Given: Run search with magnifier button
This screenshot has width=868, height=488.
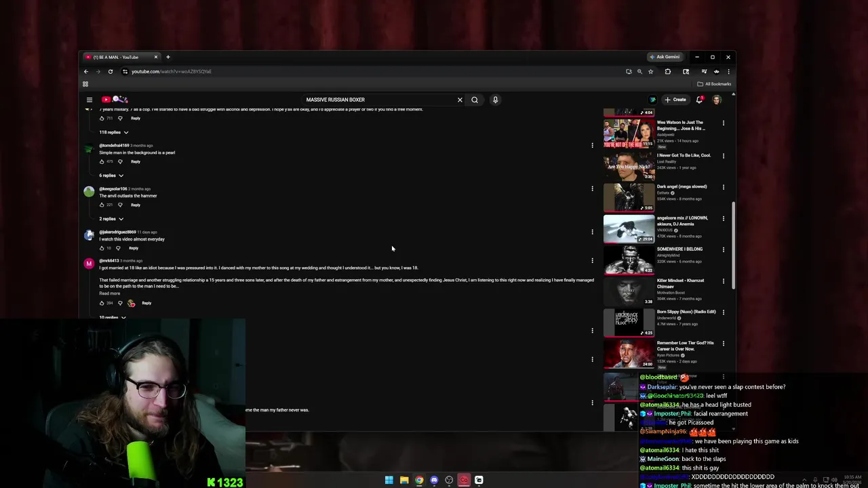Looking at the screenshot, I should (475, 100).
